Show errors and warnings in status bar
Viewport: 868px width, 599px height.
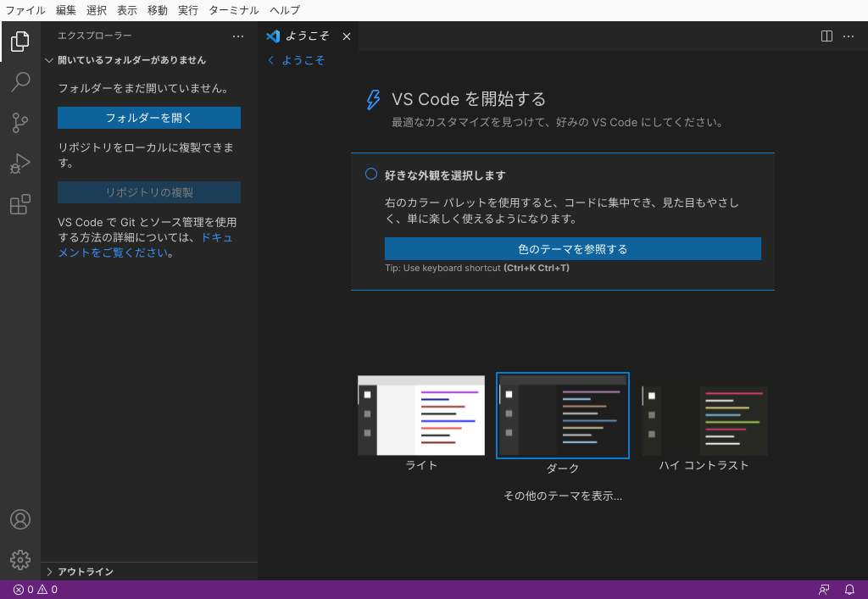click(x=36, y=590)
